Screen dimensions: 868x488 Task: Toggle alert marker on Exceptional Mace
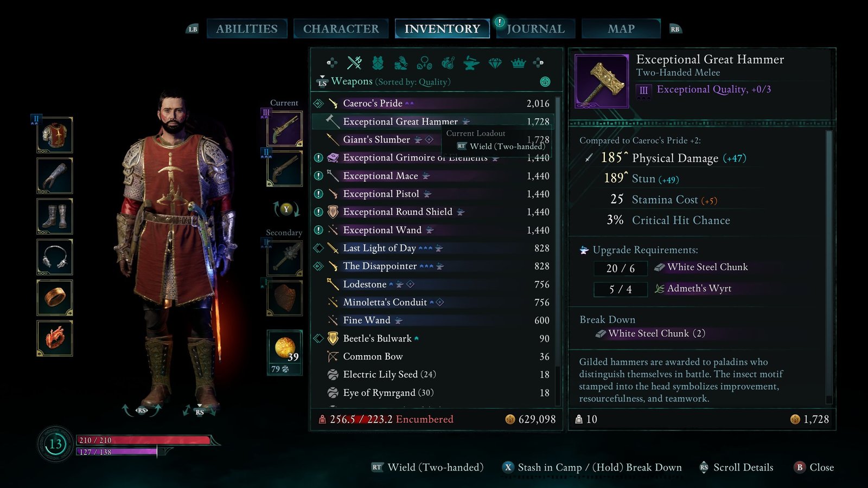coord(318,176)
